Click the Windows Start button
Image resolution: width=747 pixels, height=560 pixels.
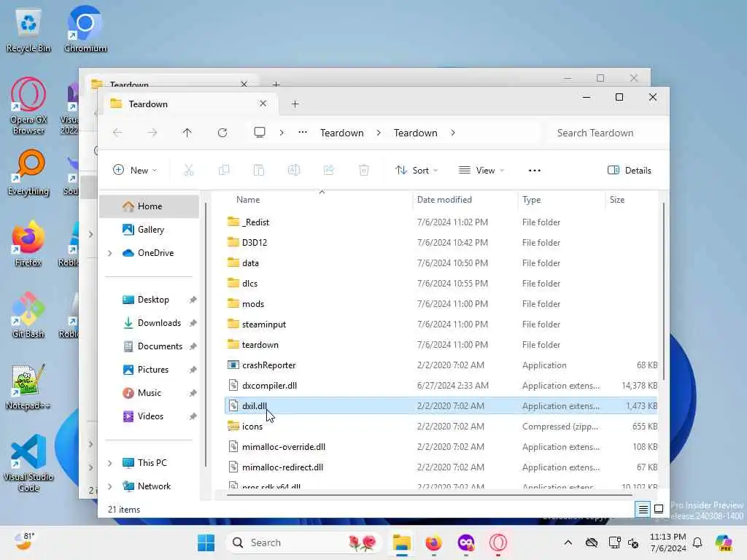pos(206,542)
